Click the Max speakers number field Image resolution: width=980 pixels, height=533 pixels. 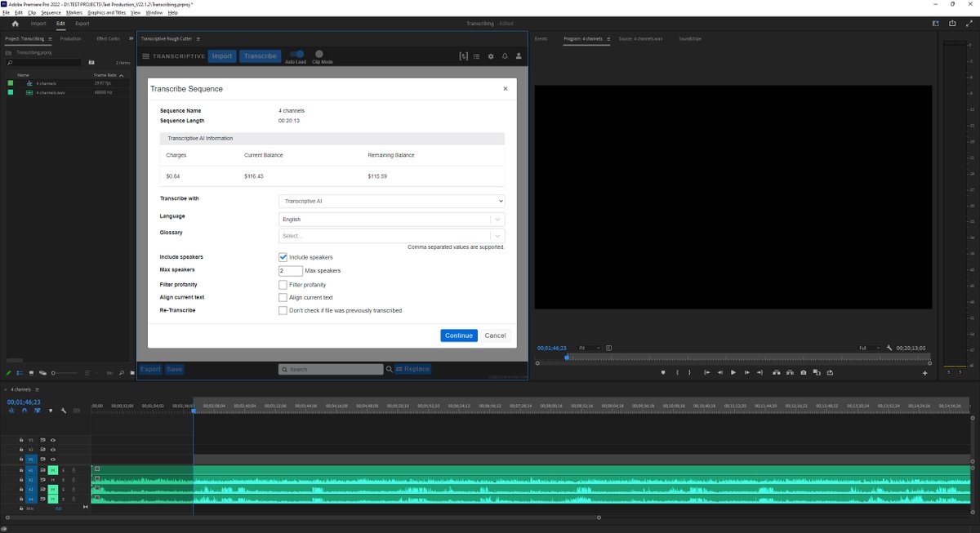coord(291,270)
